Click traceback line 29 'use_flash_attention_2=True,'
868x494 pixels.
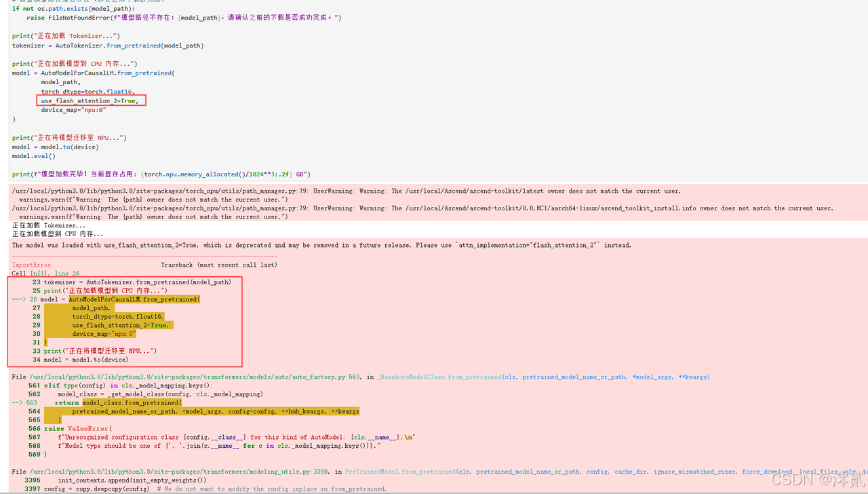tap(102, 325)
